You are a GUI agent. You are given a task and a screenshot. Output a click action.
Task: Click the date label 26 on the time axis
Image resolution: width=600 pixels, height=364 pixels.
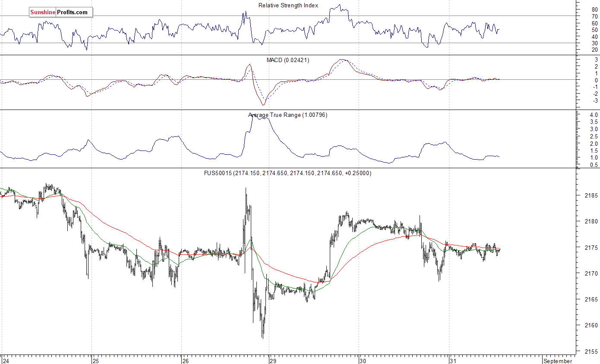pyautogui.click(x=186, y=361)
